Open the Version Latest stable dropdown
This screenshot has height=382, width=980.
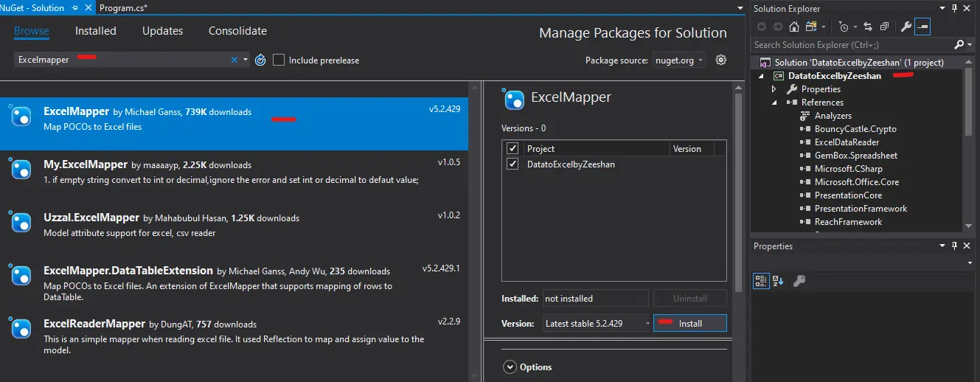point(597,323)
